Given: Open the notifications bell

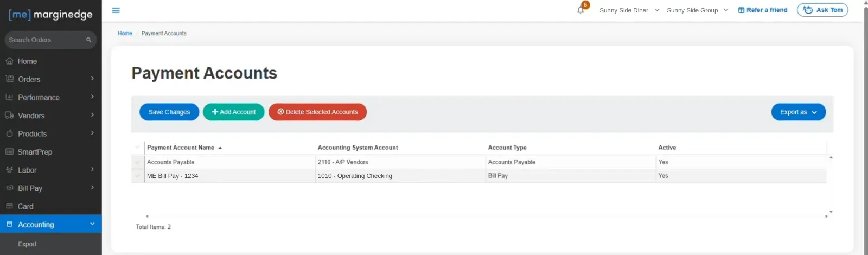Looking at the screenshot, I should point(580,10).
